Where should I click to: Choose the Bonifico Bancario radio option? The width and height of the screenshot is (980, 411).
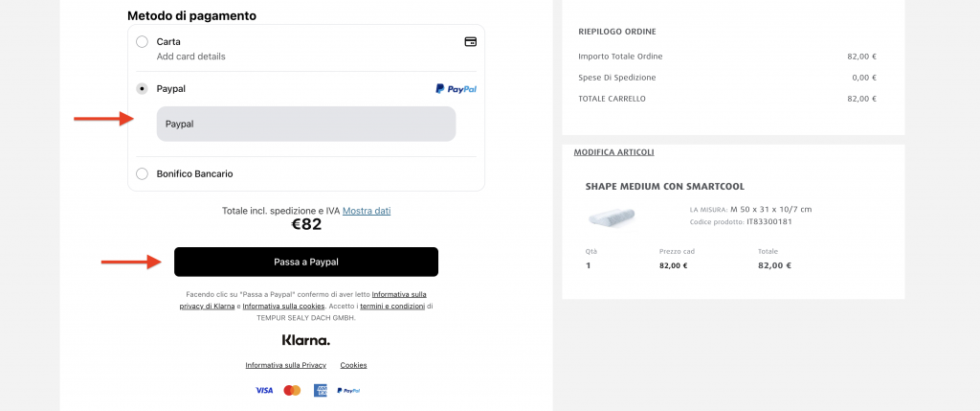click(x=142, y=174)
